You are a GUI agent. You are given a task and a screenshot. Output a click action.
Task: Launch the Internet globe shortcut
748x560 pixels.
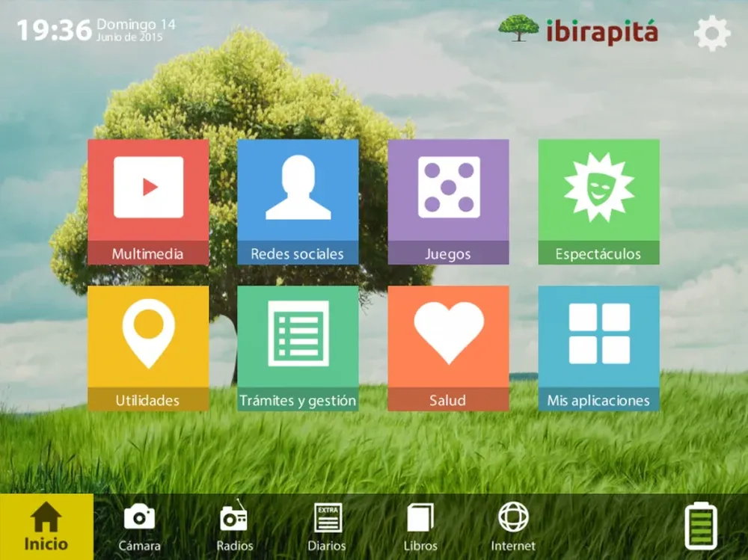[x=513, y=526]
